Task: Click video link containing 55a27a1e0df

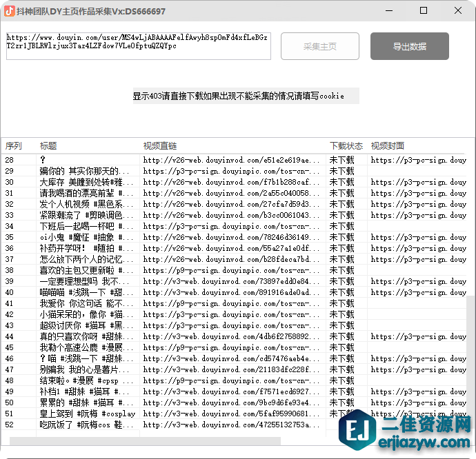Action: coord(231,248)
